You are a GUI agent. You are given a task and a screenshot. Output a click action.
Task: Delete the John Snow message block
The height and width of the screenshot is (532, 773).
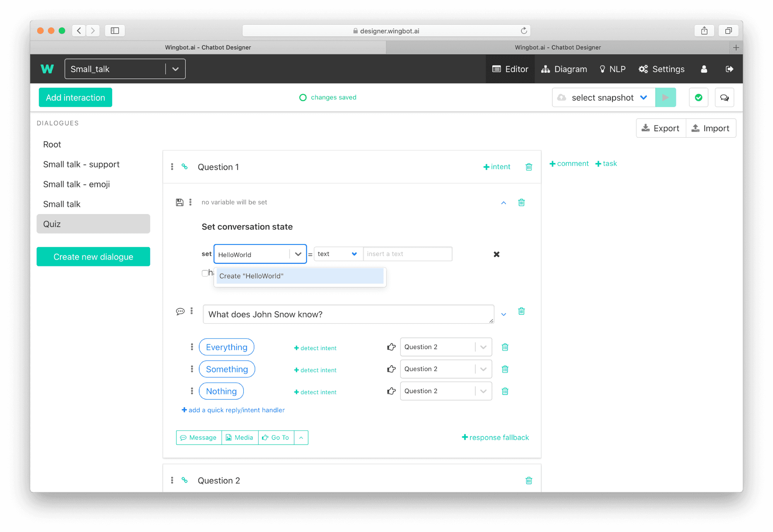click(x=521, y=311)
